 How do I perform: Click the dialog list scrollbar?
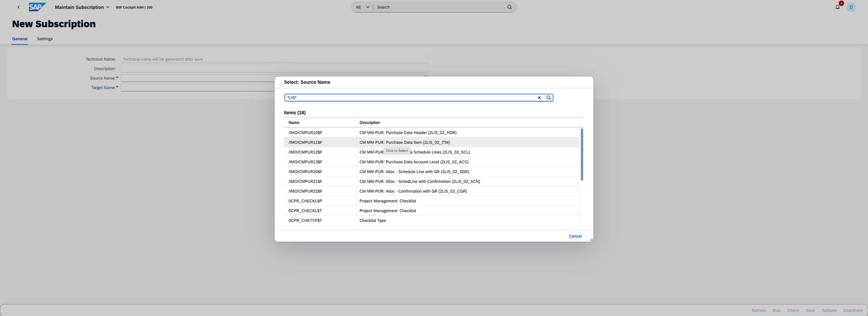tap(582, 154)
